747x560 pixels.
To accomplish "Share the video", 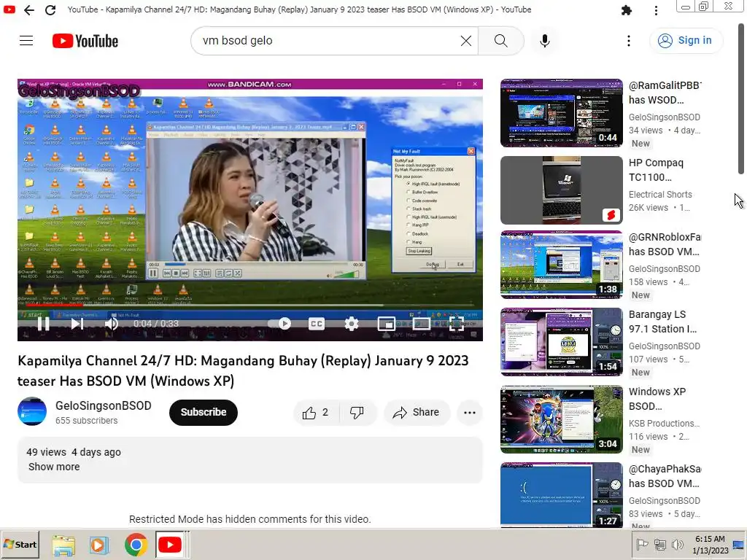I will [417, 413].
